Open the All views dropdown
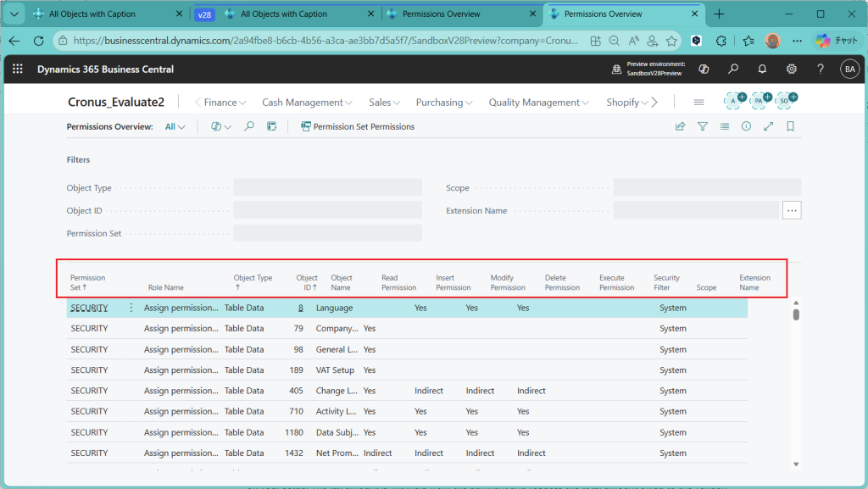868x489 pixels. click(x=175, y=126)
